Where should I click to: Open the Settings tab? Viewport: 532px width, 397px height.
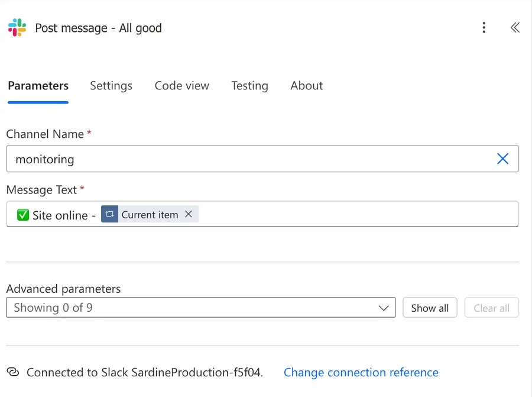click(111, 86)
